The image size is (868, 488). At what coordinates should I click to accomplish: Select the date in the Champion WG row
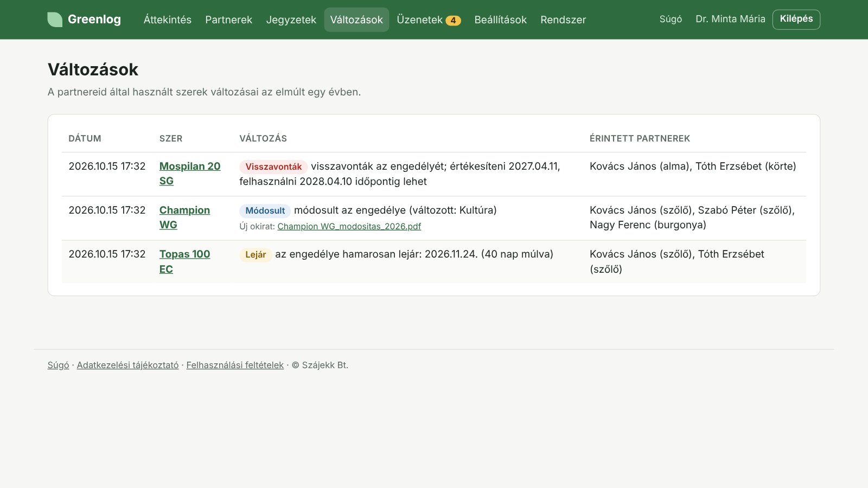(x=107, y=210)
